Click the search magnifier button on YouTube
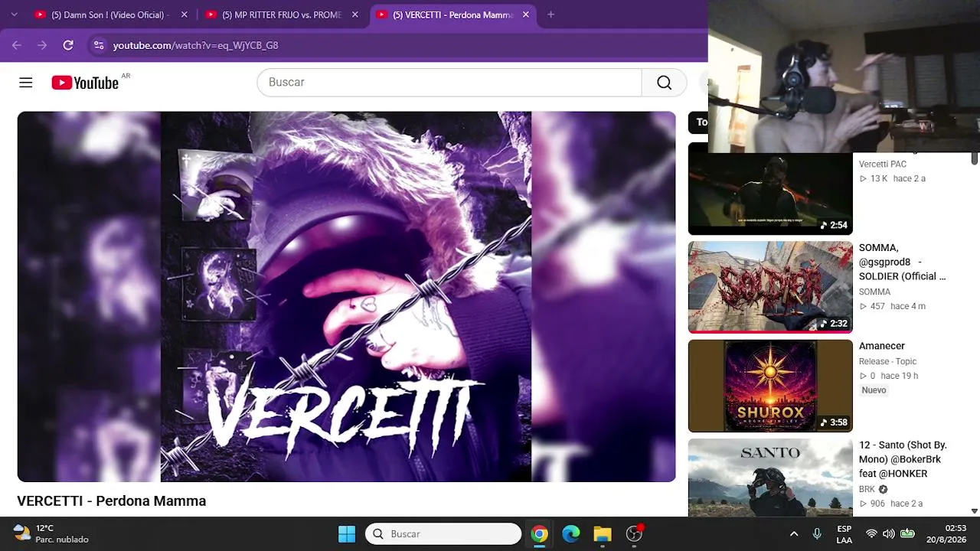The width and height of the screenshot is (980, 551). 664,83
